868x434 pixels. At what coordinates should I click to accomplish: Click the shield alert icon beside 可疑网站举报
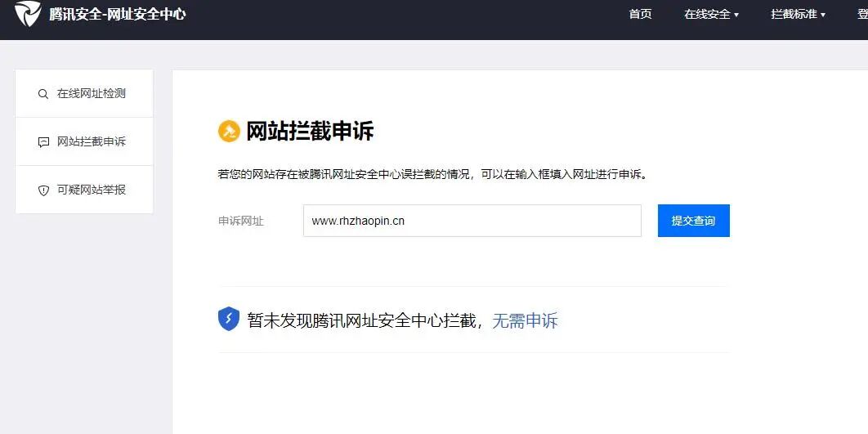point(43,190)
